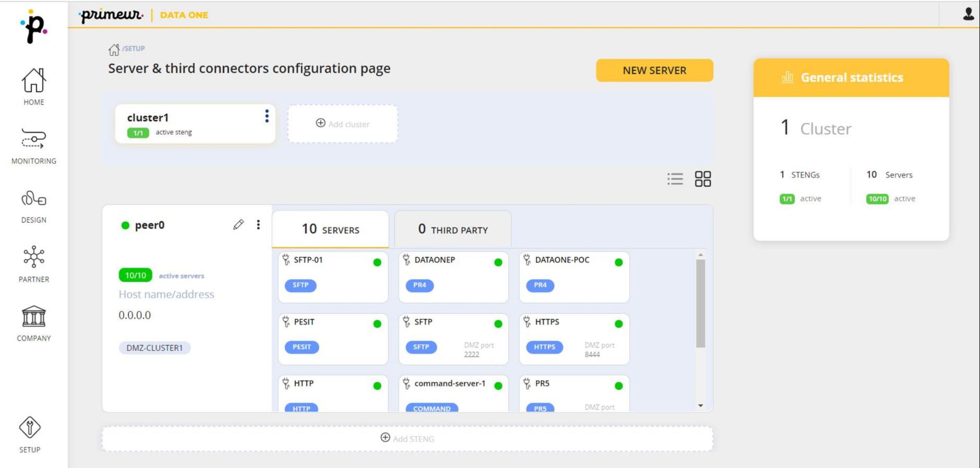Click the NEW SERVER button

(655, 70)
